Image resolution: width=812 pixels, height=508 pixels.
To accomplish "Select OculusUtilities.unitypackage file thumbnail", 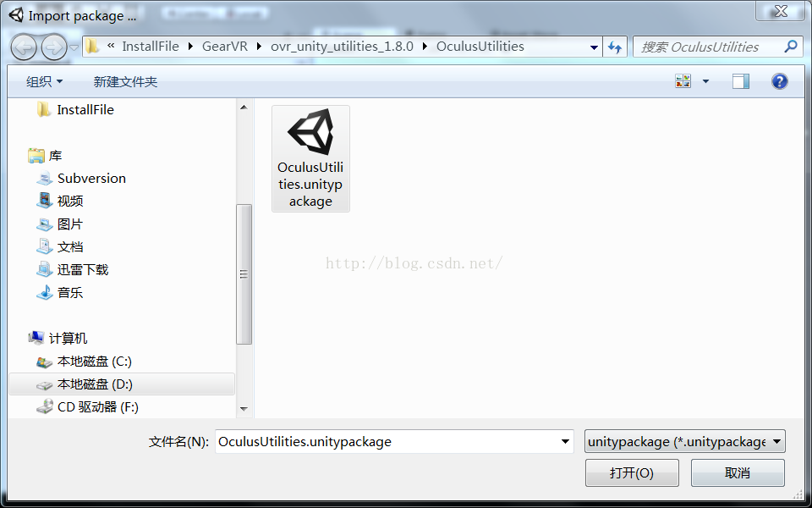I will 310,158.
